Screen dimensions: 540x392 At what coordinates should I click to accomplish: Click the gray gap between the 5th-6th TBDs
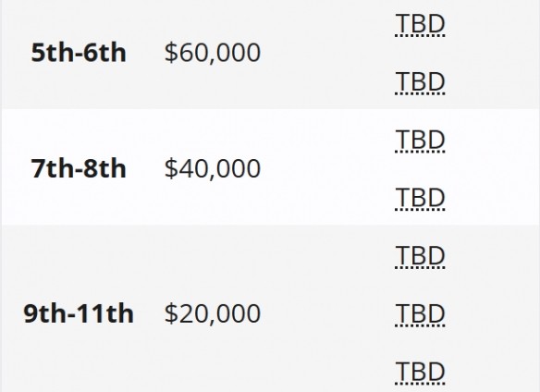420,54
